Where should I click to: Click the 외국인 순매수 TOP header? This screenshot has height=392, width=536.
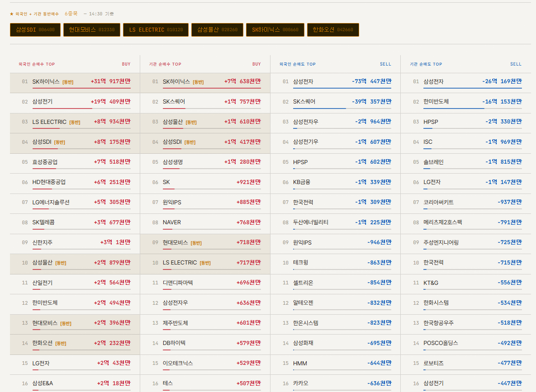coord(37,64)
